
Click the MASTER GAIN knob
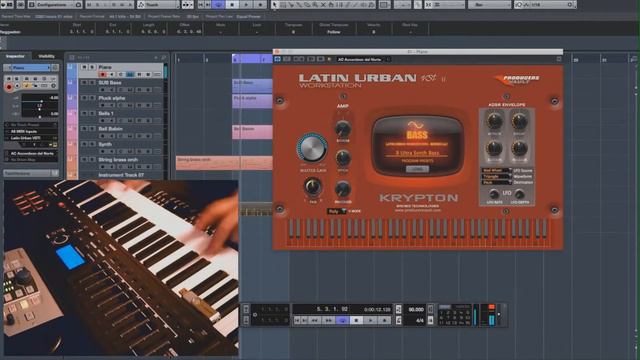[312, 148]
